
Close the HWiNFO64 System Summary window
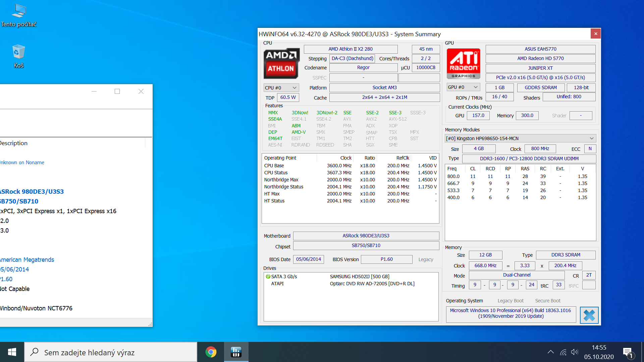tap(595, 34)
